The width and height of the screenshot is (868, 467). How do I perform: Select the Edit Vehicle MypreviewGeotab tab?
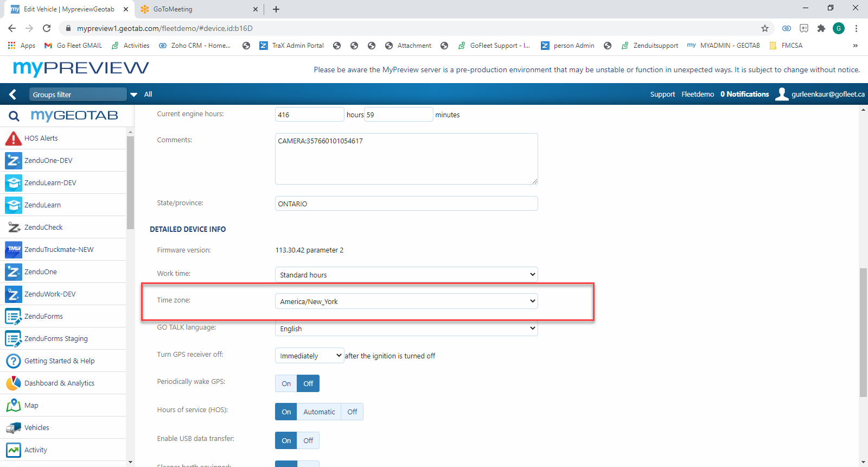69,9
